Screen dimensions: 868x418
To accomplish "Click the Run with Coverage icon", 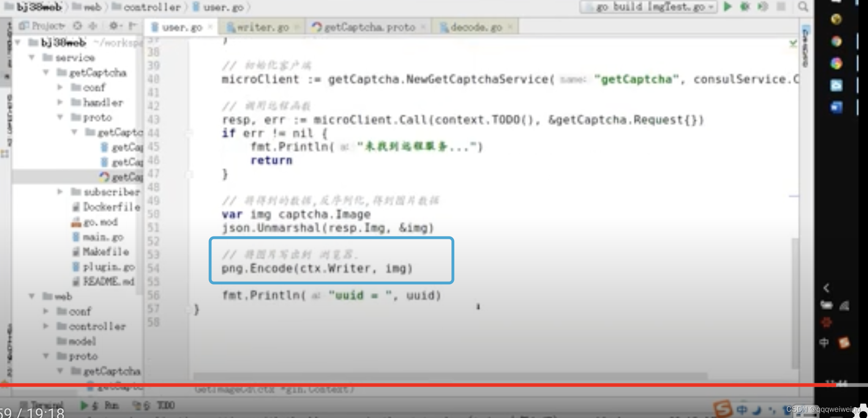I will point(763,7).
